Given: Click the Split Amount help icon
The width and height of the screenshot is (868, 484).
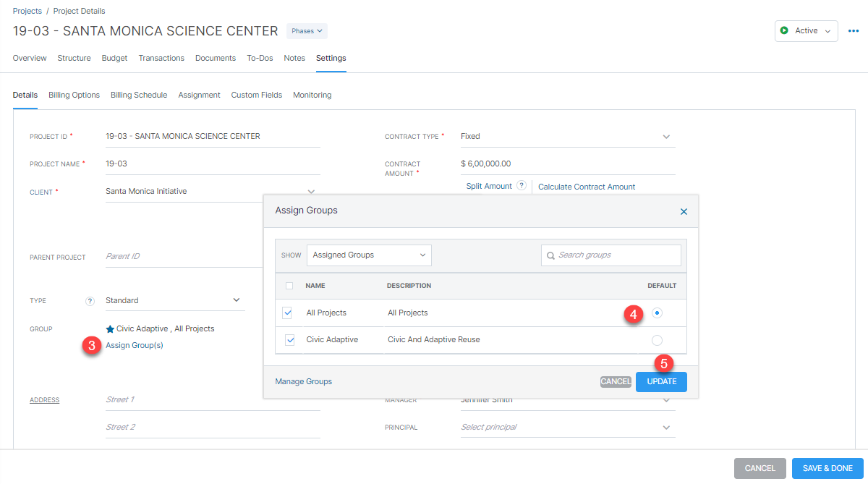Looking at the screenshot, I should click(523, 185).
